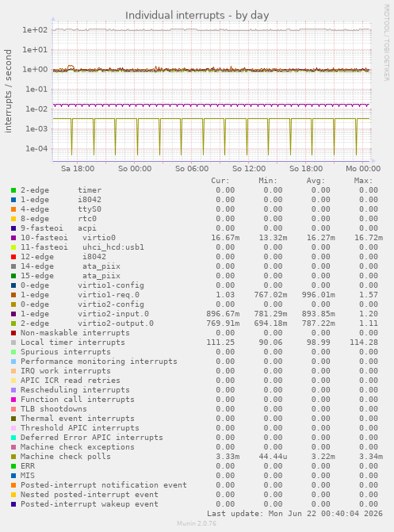Click the 'Avg:' column header
Screen dimensions: 394x532
[x=316, y=181]
